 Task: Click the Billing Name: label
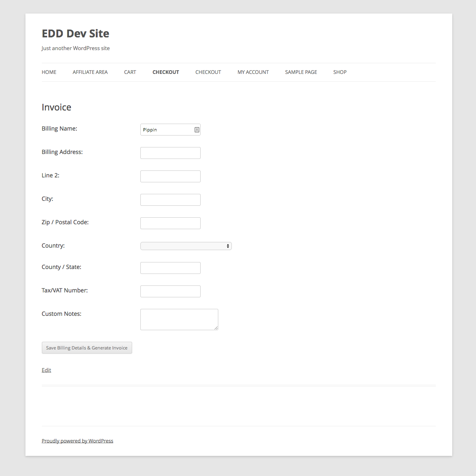click(59, 129)
